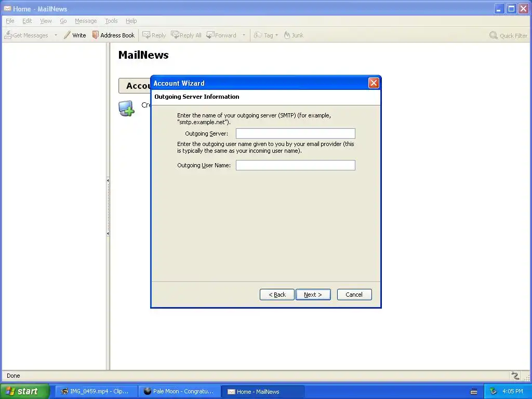Click the create new account computer icon
Image resolution: width=532 pixels, height=399 pixels.
pyautogui.click(x=126, y=108)
